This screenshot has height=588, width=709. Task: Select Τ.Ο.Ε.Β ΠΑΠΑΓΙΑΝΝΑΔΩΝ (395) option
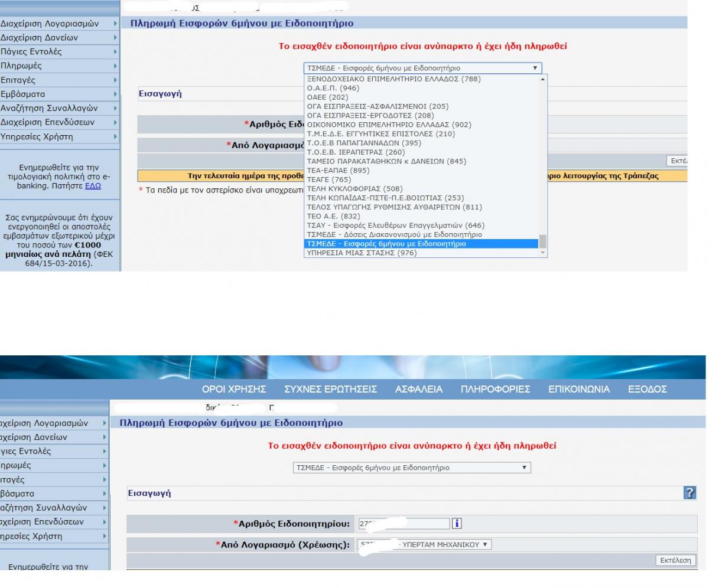(421, 143)
